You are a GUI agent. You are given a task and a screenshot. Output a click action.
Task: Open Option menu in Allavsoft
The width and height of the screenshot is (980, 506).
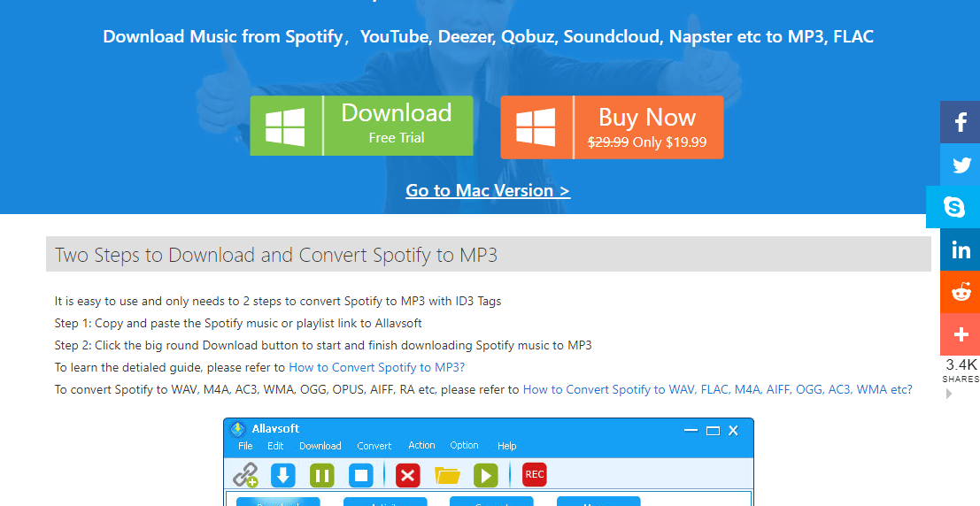465,445
